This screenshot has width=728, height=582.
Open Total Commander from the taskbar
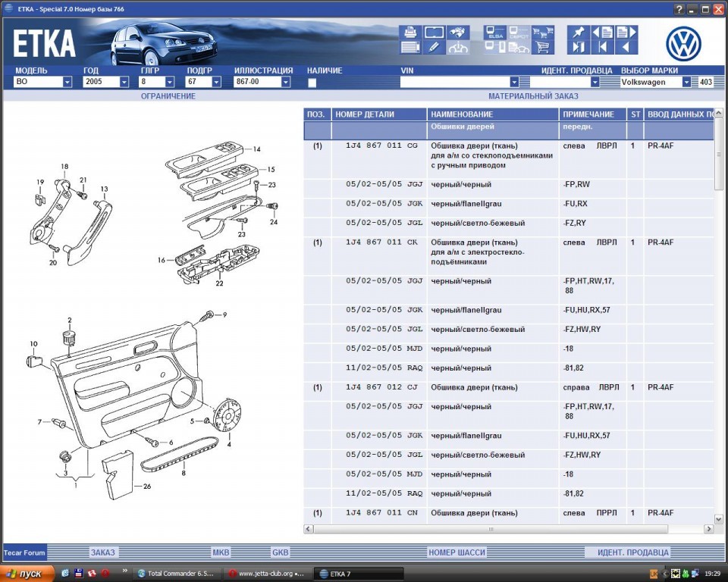tap(179, 573)
